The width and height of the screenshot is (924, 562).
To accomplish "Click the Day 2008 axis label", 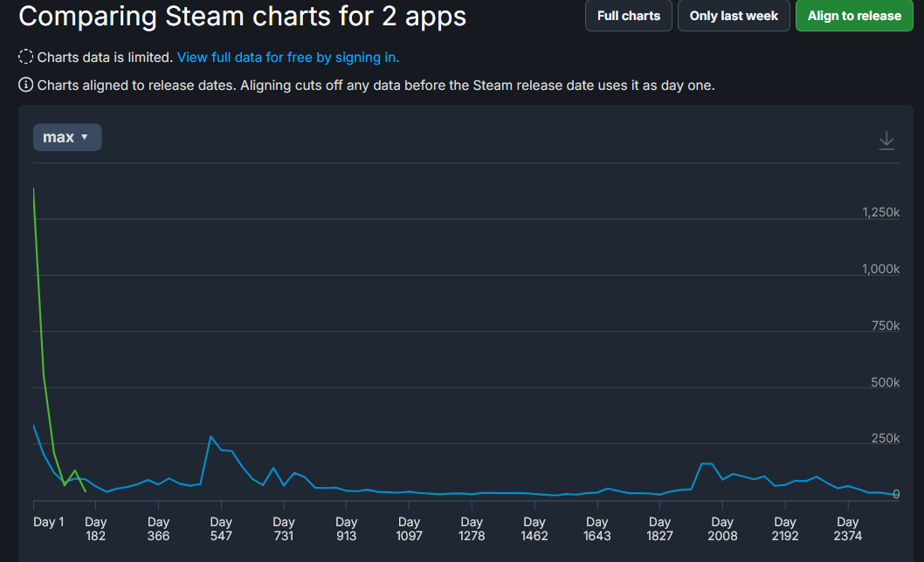I will (722, 529).
